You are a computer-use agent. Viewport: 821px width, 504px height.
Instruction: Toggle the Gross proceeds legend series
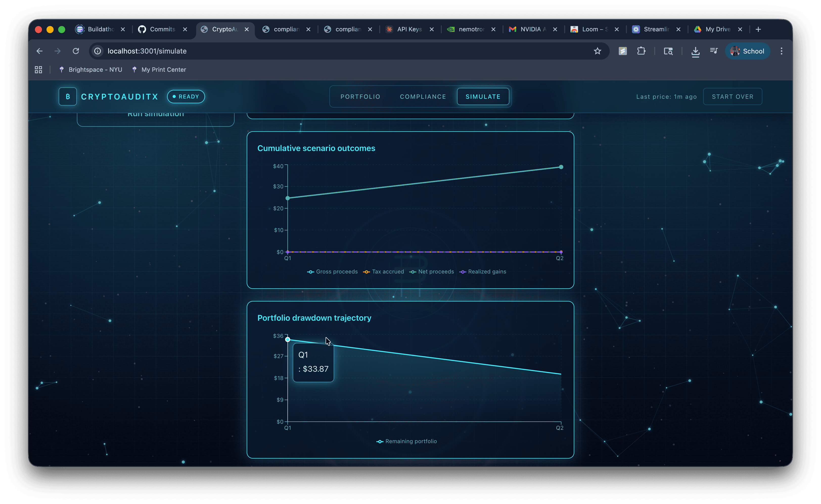pos(332,272)
